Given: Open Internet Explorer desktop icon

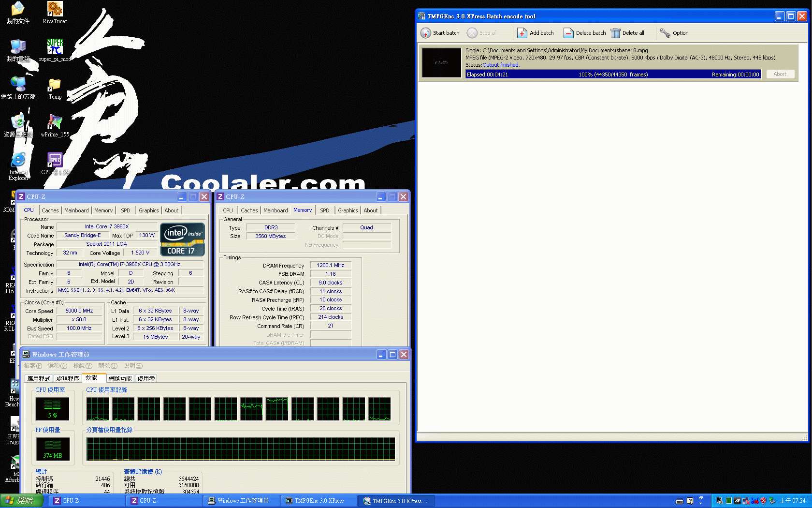Looking at the screenshot, I should (x=18, y=160).
